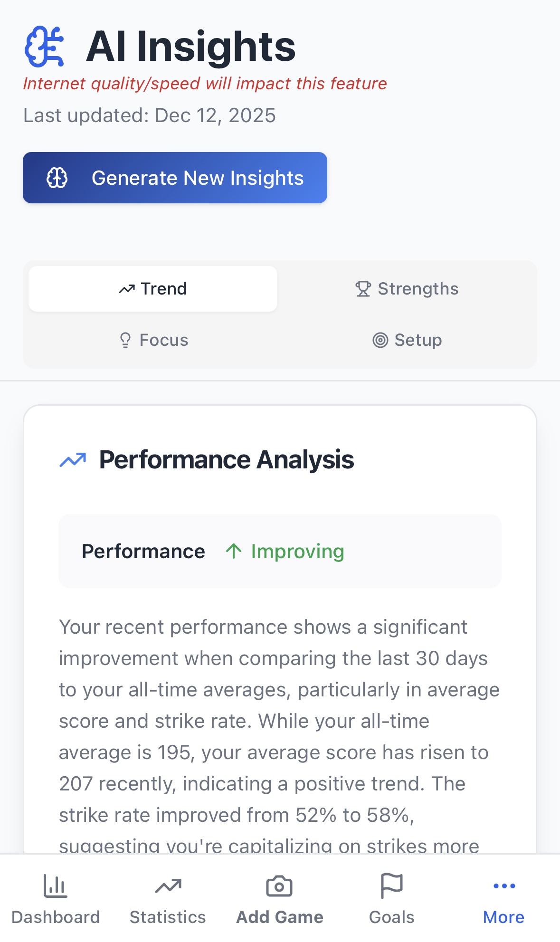Click the green Improving arrow indicator

234,551
